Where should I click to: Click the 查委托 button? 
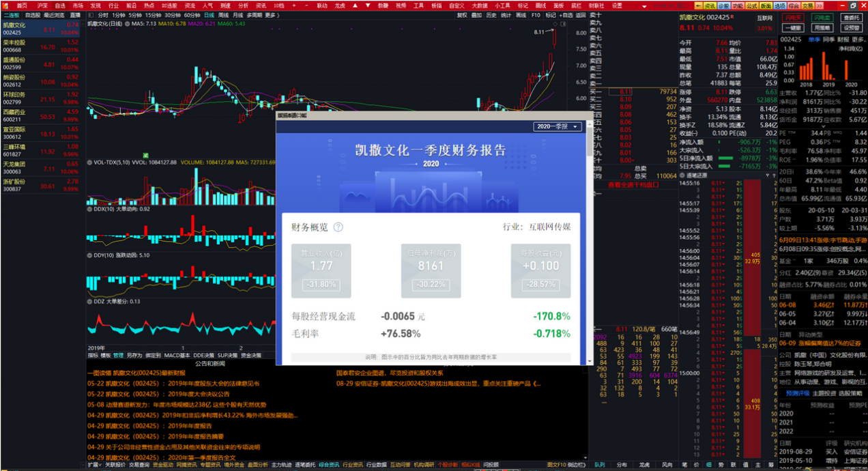(x=852, y=18)
